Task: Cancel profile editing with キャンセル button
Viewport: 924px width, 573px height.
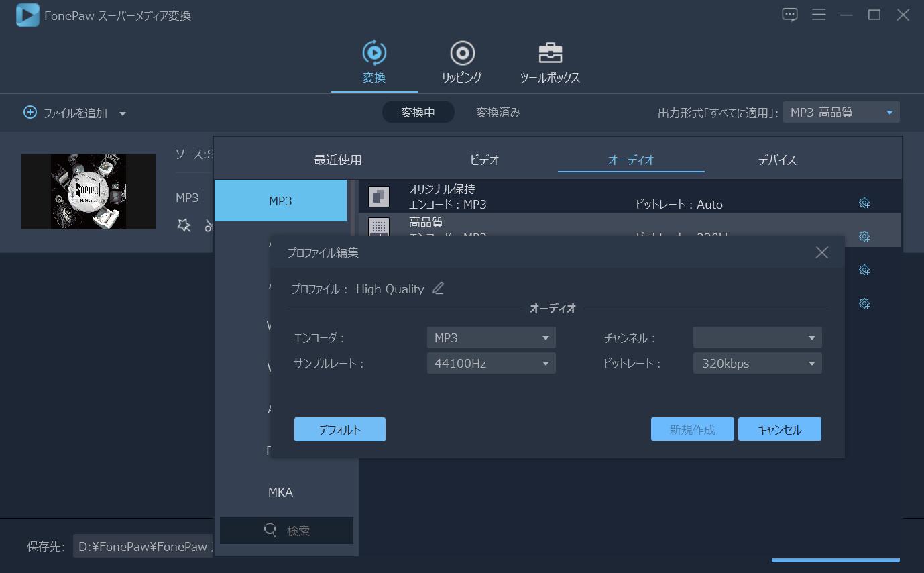Action: click(x=779, y=429)
